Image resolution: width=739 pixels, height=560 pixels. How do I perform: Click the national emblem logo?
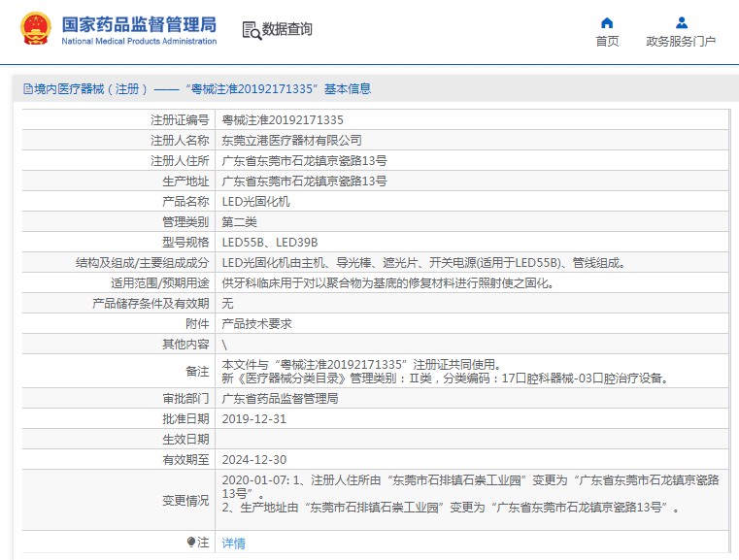[35, 29]
